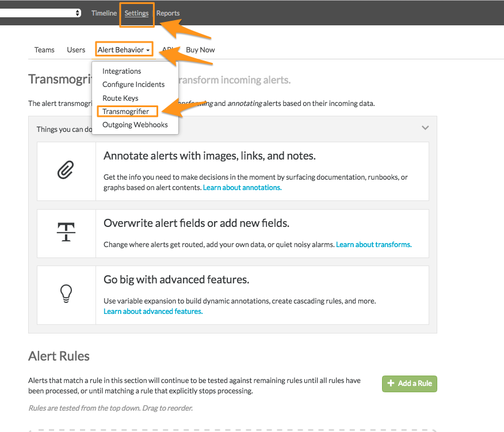Click the paperclip annotations icon

coord(66,170)
